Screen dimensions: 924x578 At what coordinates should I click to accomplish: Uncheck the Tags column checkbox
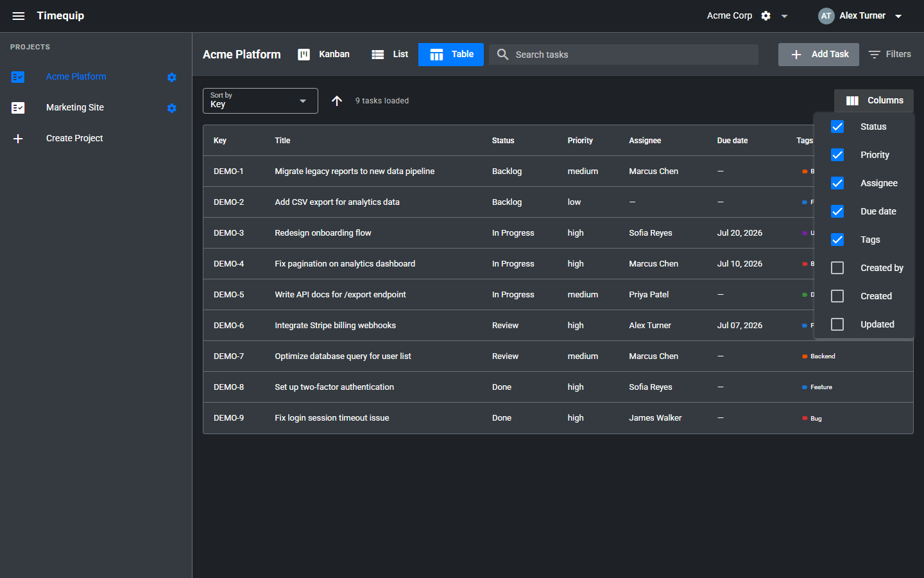[837, 240]
